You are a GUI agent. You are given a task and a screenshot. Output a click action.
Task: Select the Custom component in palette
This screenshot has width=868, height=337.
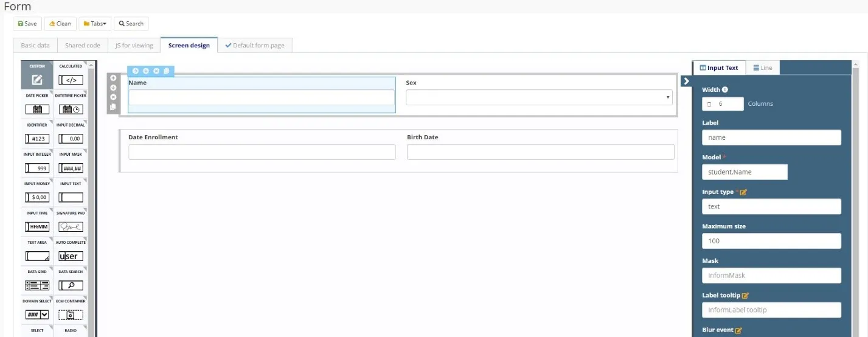(x=37, y=75)
